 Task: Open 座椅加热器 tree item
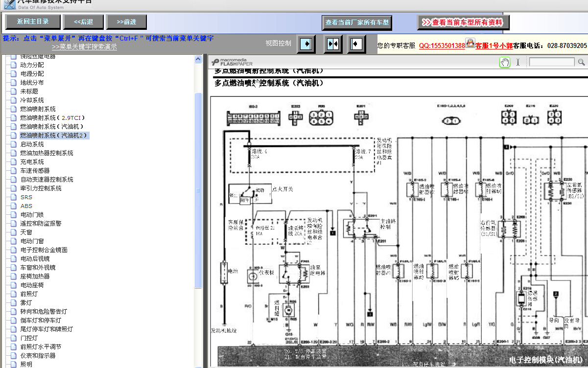click(x=35, y=276)
